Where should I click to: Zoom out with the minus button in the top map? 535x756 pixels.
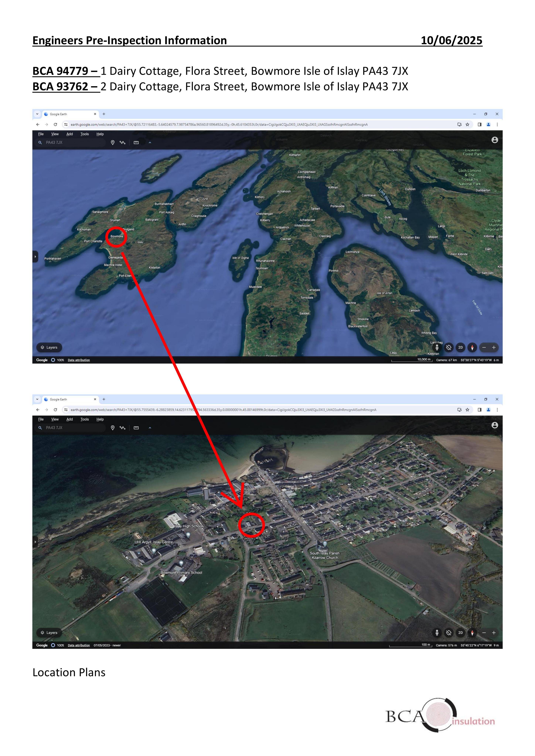click(484, 347)
